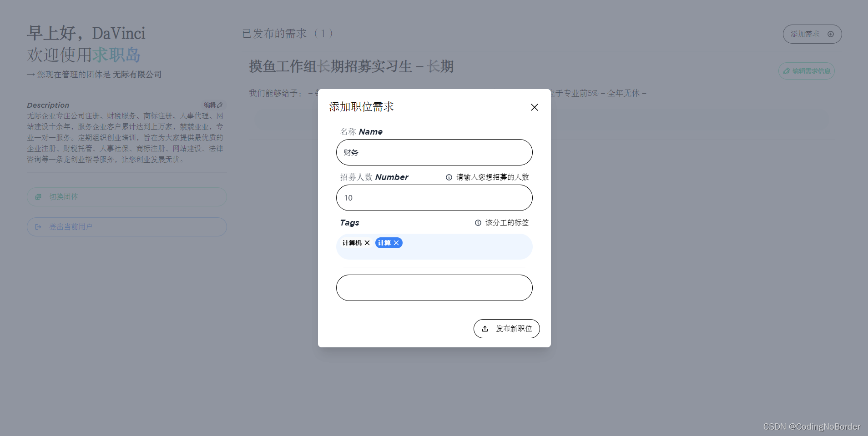Open 编辑需求信息 for the posting
The image size is (868, 436).
coord(807,71)
